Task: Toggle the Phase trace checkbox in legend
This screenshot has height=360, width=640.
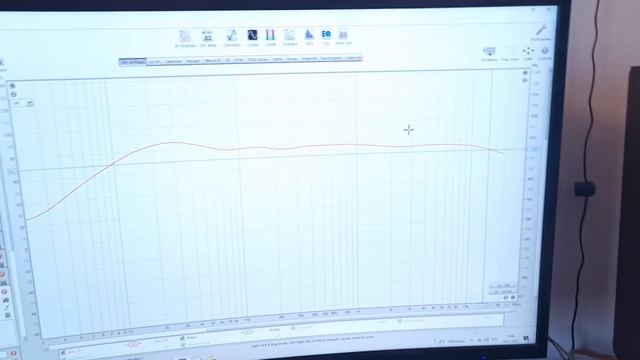Action: coord(182,338)
